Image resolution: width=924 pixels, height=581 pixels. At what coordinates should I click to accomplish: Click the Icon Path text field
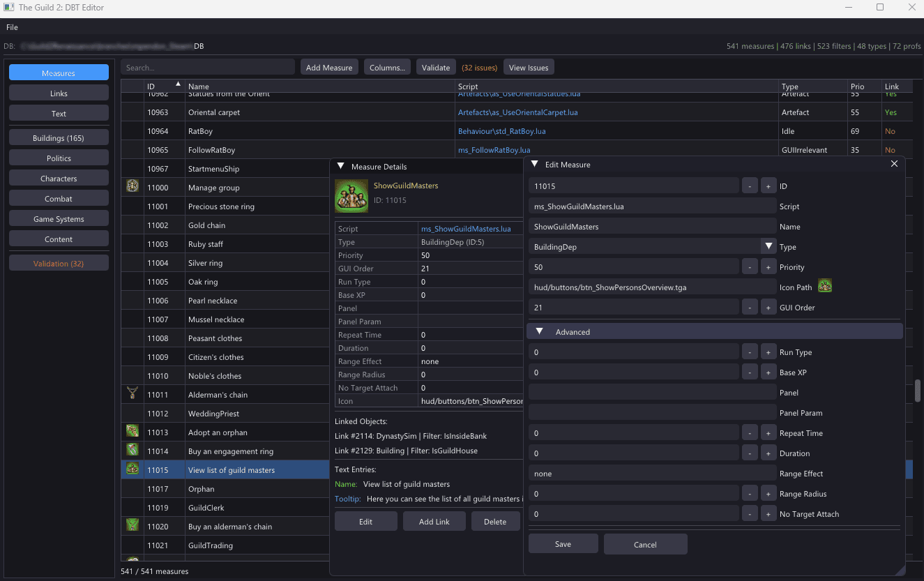pos(653,287)
